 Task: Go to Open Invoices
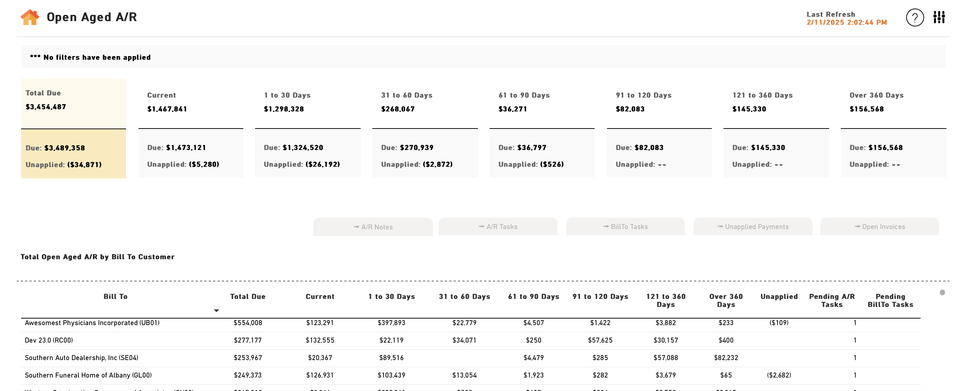879,226
